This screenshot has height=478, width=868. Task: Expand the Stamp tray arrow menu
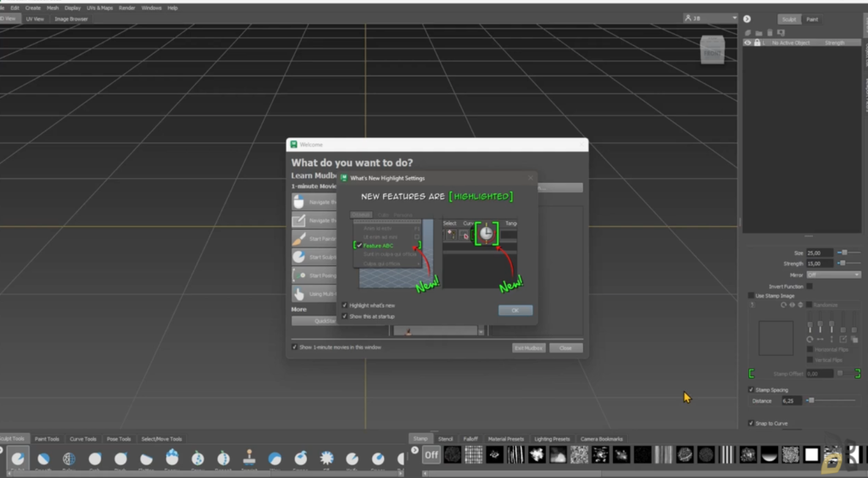[x=414, y=450]
